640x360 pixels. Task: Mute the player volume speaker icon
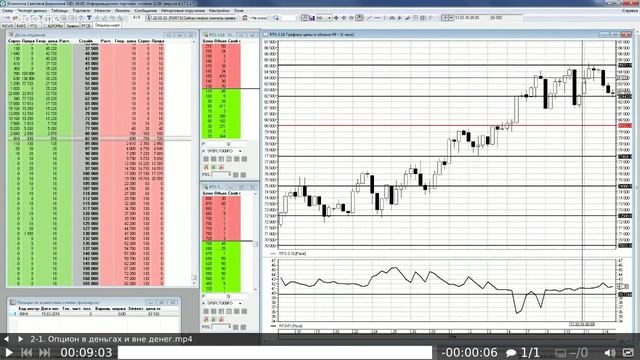point(609,353)
